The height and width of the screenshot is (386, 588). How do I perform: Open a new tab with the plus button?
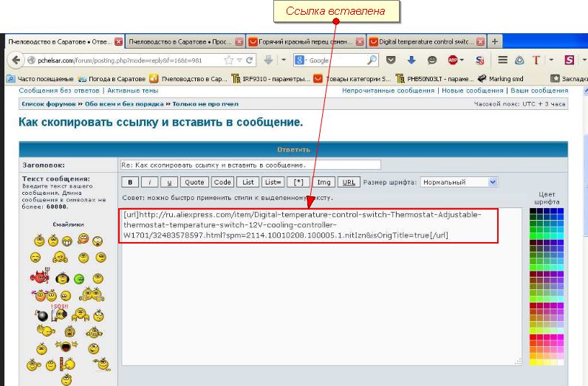(x=496, y=42)
